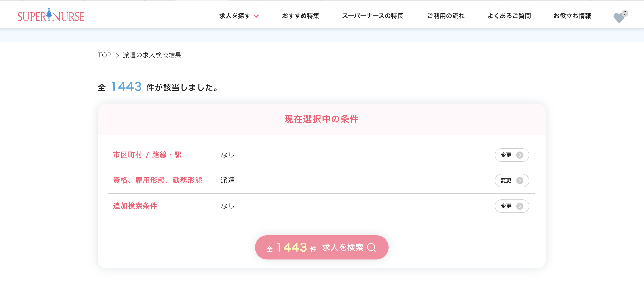Open スーパーナースの特長 page
Screen dimensions: 644x281
click(x=372, y=16)
